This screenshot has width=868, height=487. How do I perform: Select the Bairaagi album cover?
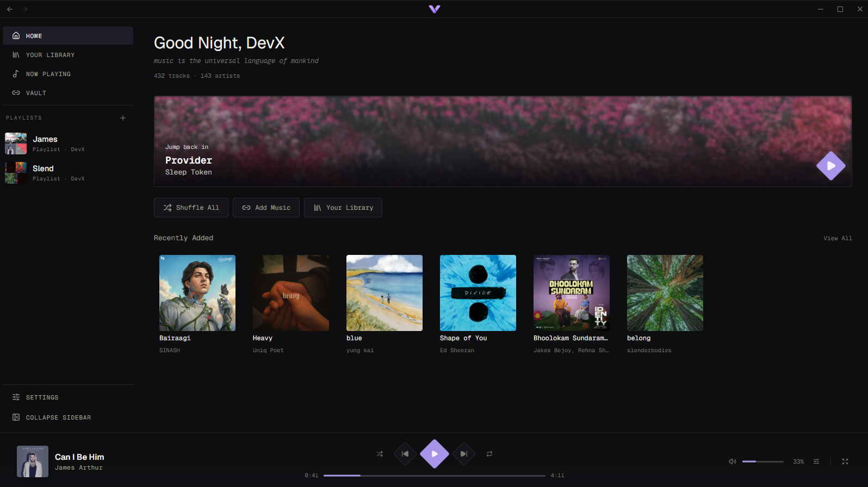[197, 293]
